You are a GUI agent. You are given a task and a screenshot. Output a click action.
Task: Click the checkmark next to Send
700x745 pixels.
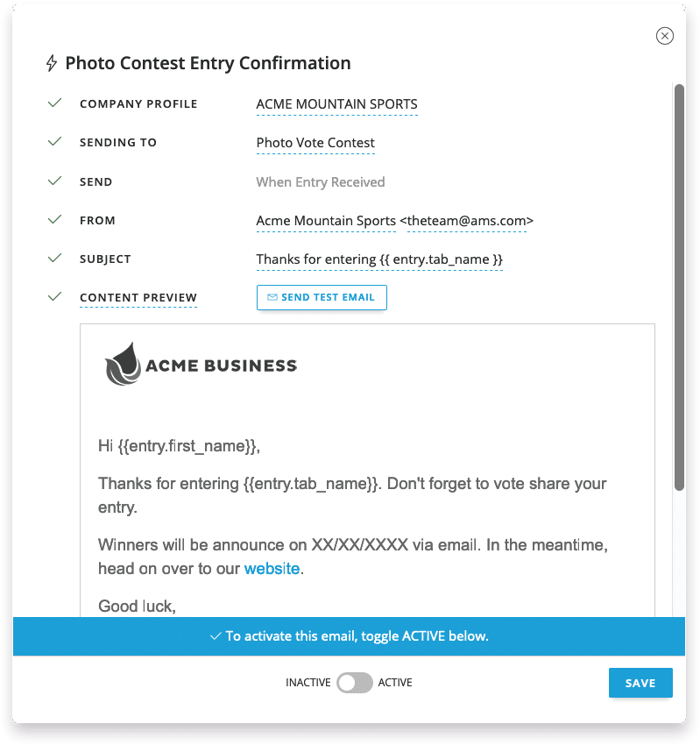(55, 181)
